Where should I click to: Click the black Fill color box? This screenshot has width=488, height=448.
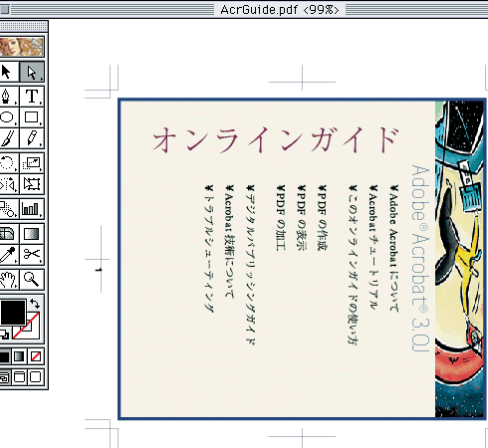click(13, 313)
